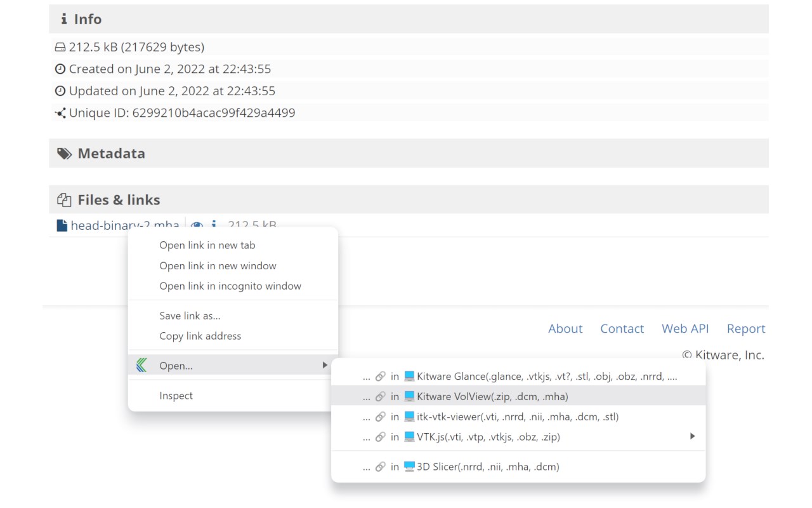Click the 'Metadata' heading text
Viewport: 812px width, 508px height.
(112, 154)
